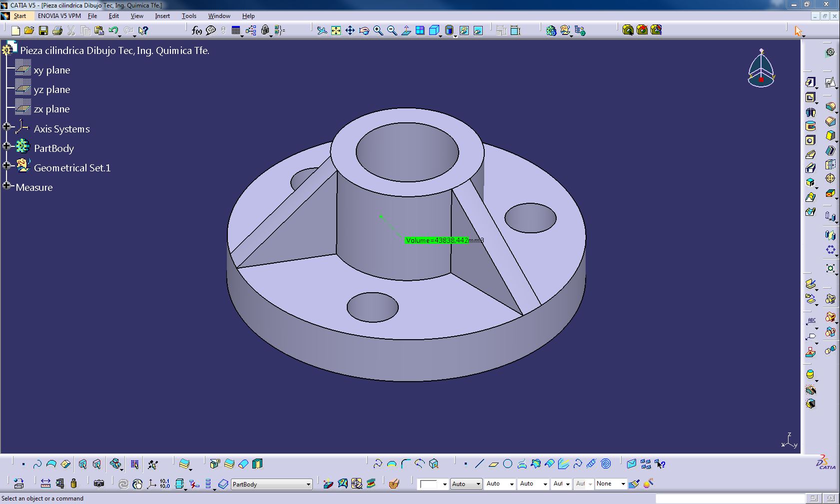This screenshot has height=504, width=840.
Task: Select the Rotate view tool
Action: tap(364, 30)
